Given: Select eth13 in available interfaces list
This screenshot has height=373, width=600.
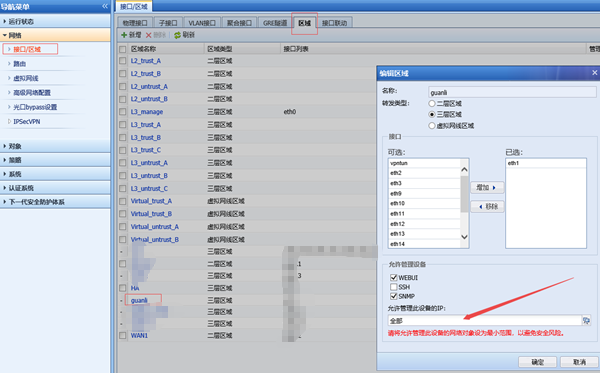Looking at the screenshot, I should (424, 234).
